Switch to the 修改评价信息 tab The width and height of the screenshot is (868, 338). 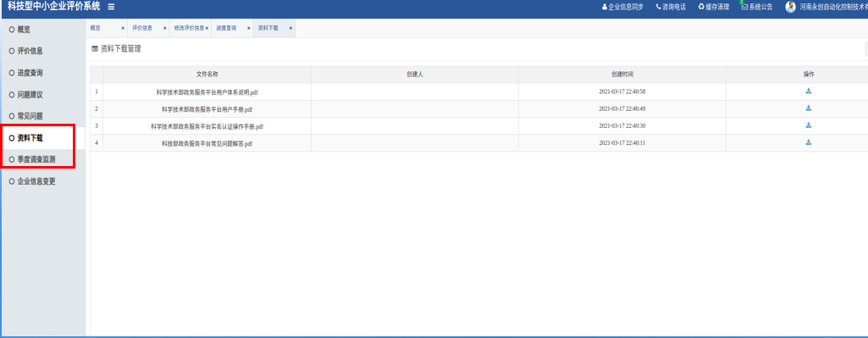pyautogui.click(x=189, y=28)
